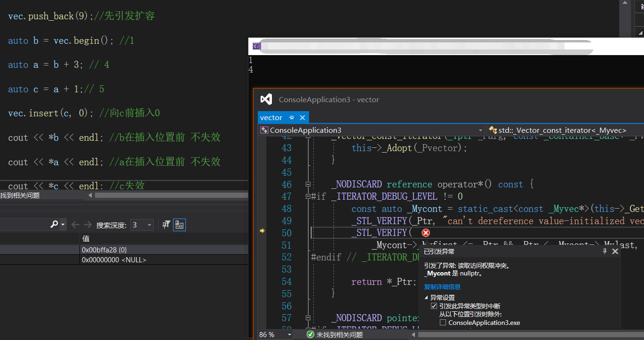Image resolution: width=644 pixels, height=340 pixels.
Task: Pin the exception popup with the pushpin icon
Action: coord(605,251)
